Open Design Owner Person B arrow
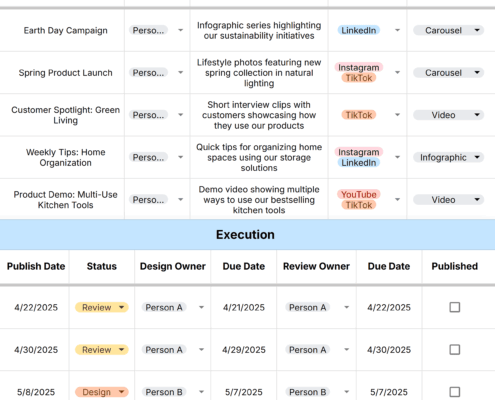 point(201,392)
